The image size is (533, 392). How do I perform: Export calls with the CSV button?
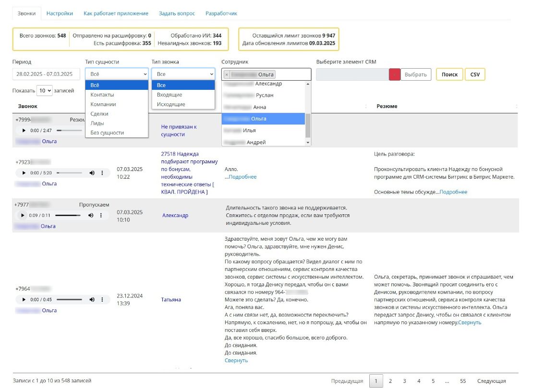[475, 74]
